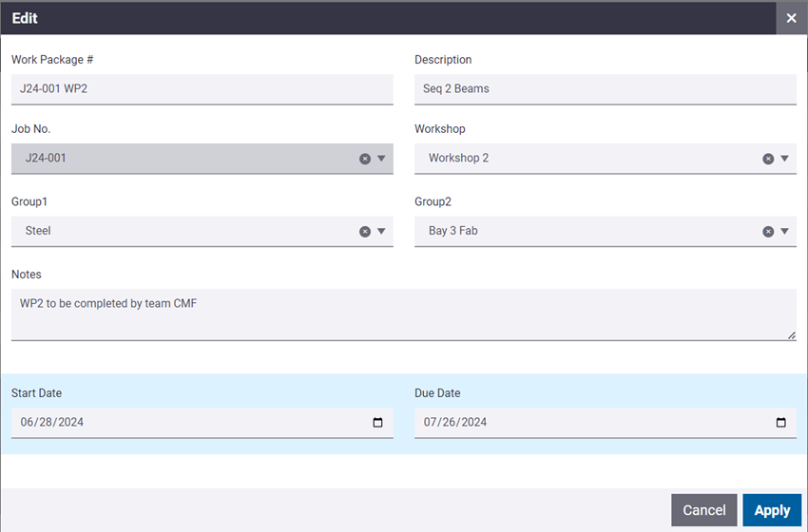Click the Edit dialog title bar

[380, 18]
